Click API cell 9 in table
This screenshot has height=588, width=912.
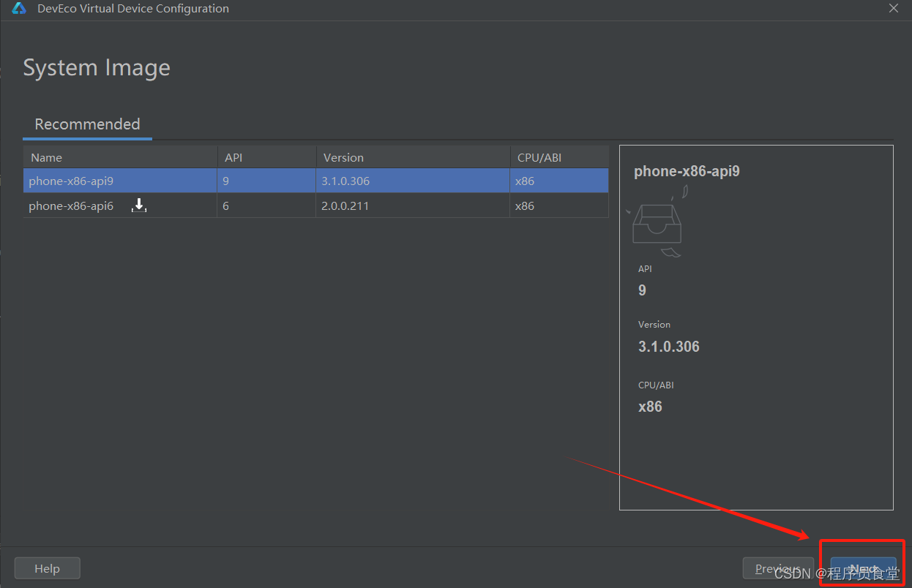[266, 181]
